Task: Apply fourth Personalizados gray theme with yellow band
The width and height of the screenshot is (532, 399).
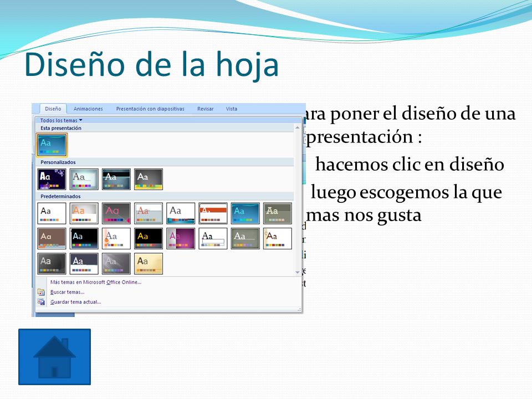Action: 149,179
